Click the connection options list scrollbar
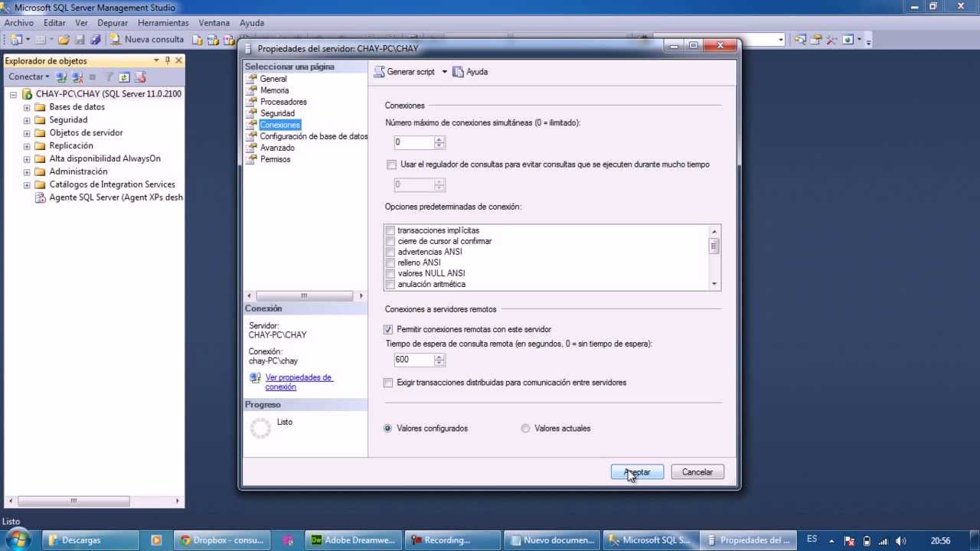This screenshot has width=980, height=551. point(714,257)
